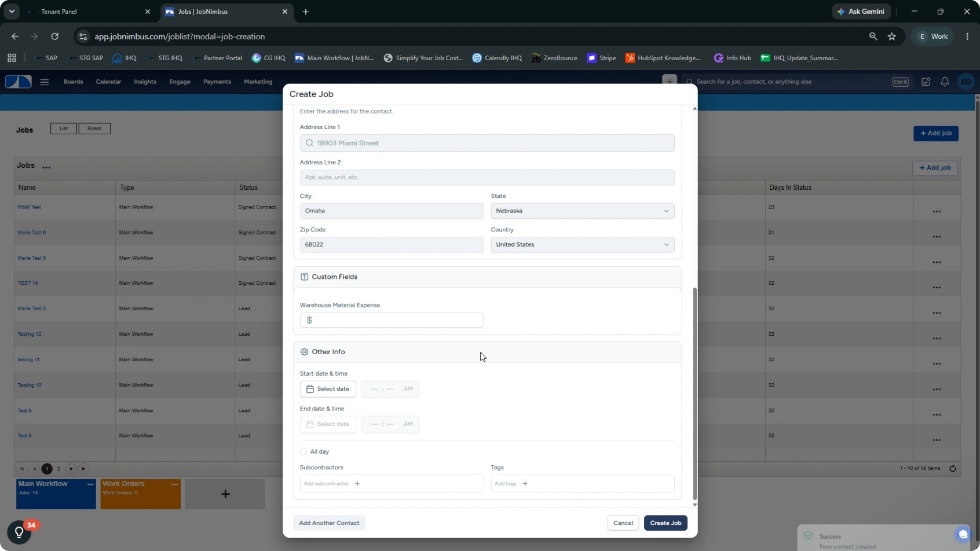Screen dimensions: 980x551
Task: Go to the next jobs page arrow
Action: tap(71, 469)
